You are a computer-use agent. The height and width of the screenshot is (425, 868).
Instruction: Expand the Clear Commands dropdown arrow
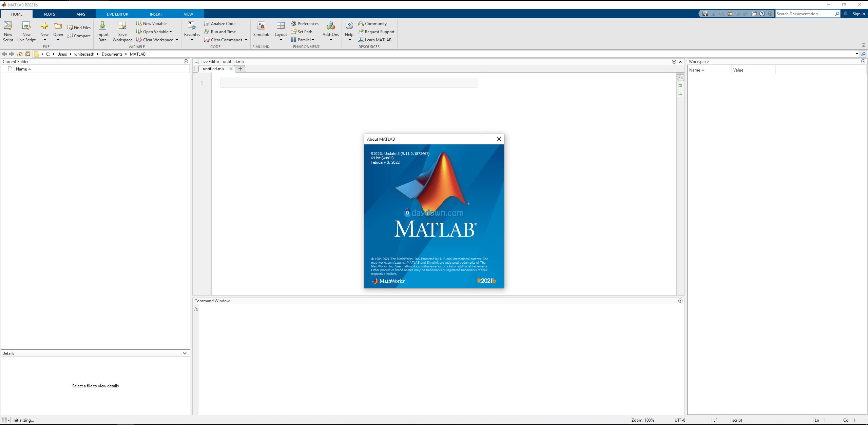click(246, 40)
